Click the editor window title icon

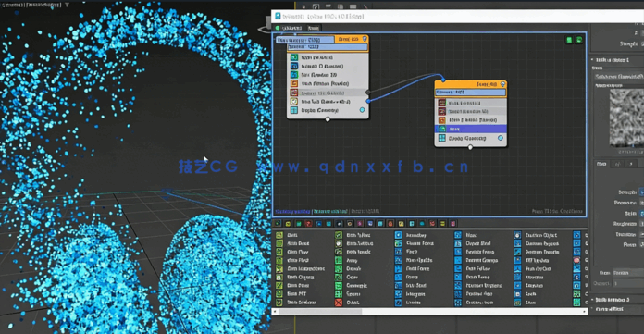[x=279, y=16]
